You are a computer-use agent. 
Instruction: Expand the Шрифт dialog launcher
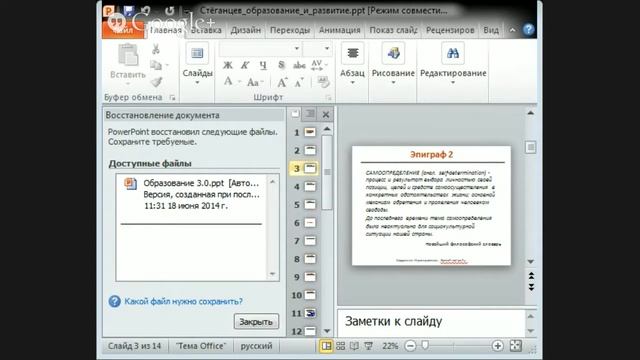point(328,98)
